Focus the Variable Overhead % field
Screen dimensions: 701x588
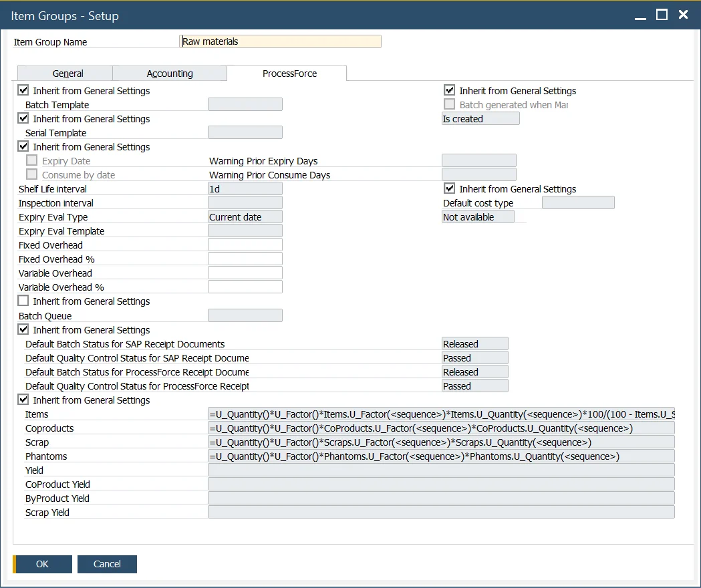point(245,287)
